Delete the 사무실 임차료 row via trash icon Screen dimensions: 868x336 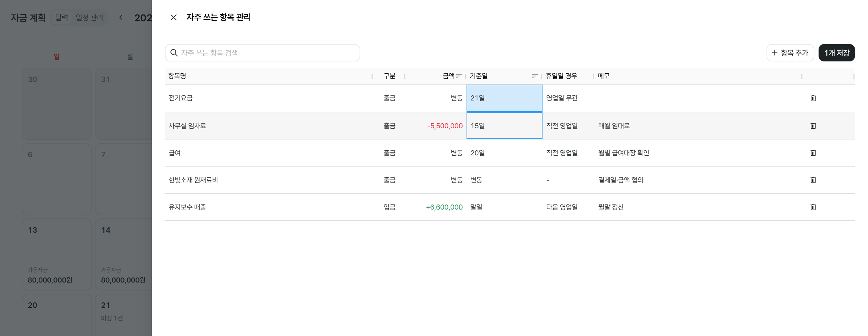813,126
